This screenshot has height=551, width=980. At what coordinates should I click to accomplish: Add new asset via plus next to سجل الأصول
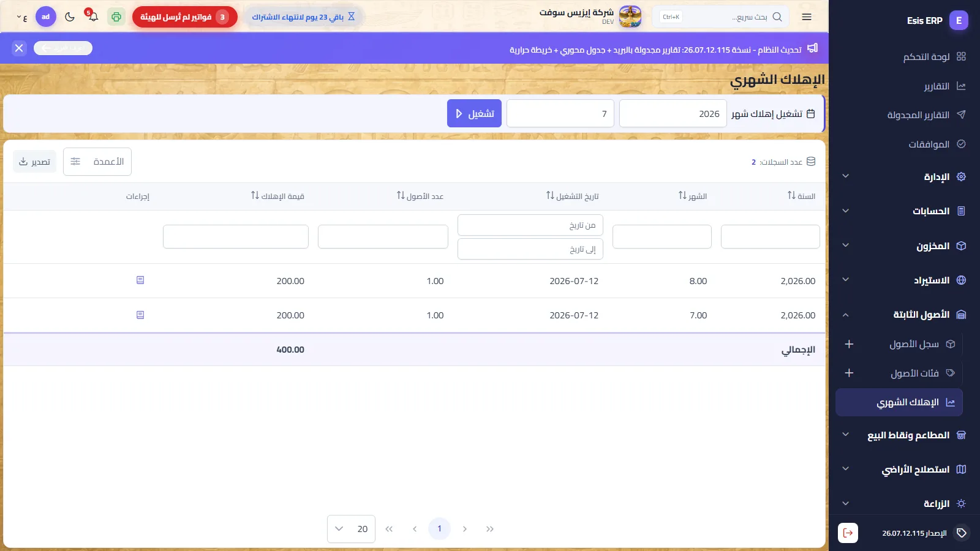pyautogui.click(x=849, y=345)
